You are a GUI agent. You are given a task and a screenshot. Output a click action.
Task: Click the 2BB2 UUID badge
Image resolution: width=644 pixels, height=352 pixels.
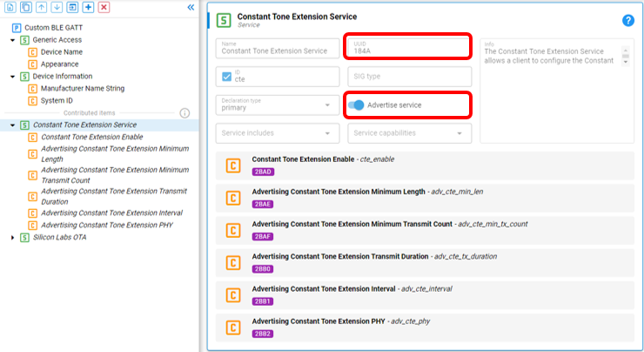click(263, 334)
